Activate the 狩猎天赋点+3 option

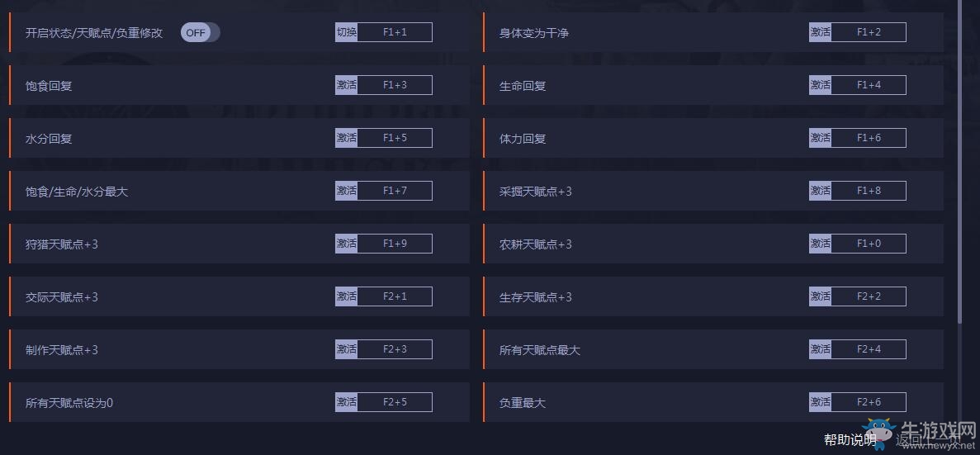tap(346, 243)
